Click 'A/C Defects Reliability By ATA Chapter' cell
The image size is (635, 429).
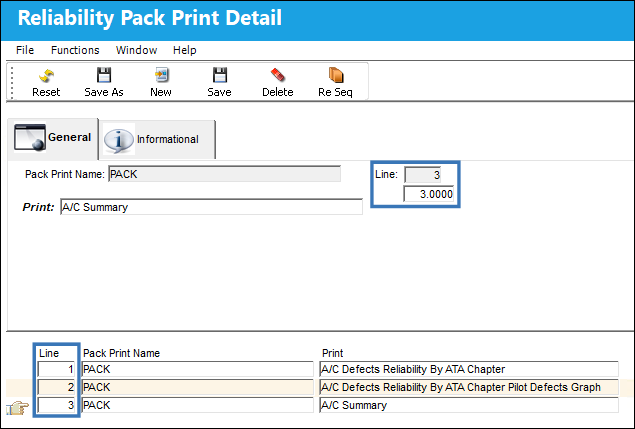469,369
